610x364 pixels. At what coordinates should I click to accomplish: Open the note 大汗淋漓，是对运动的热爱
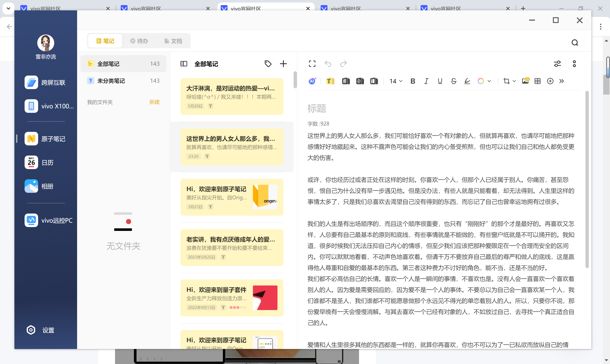coord(232,96)
